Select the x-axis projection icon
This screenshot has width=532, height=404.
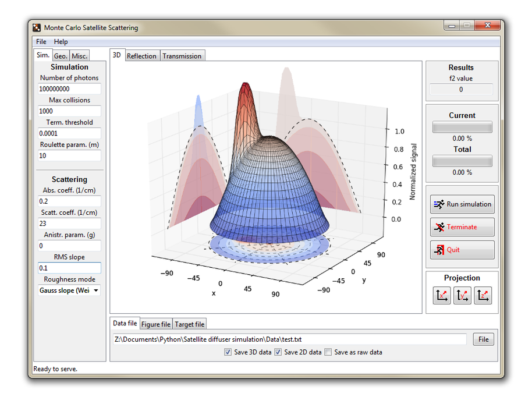pyautogui.click(x=442, y=296)
